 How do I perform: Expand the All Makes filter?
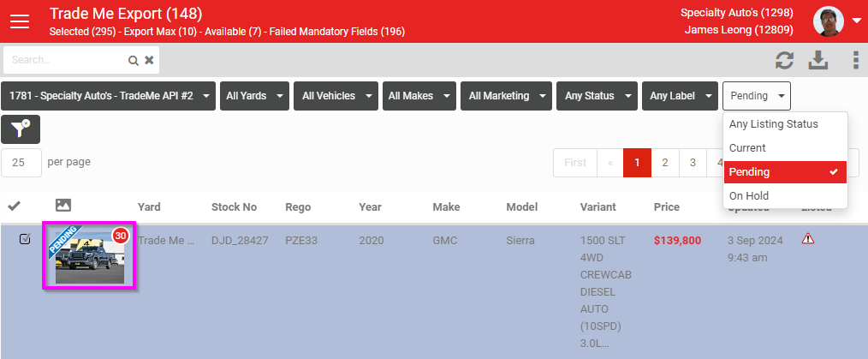pyautogui.click(x=419, y=96)
